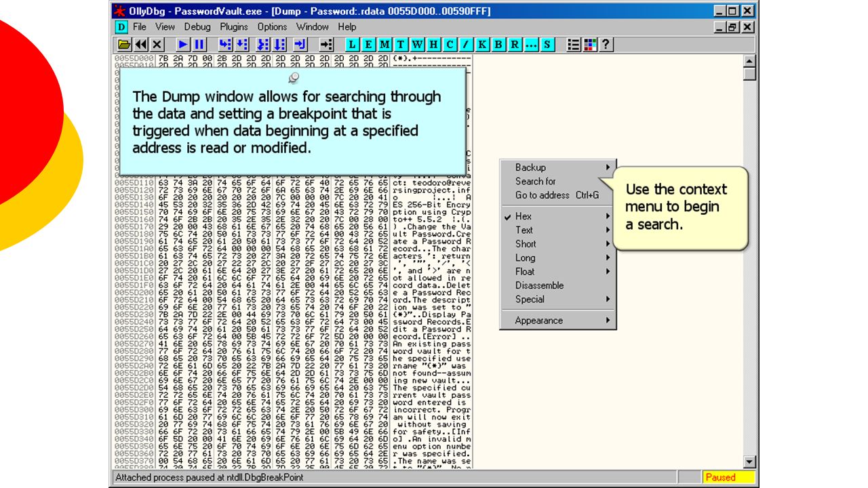The image size is (868, 488).
Task: Click the Trace into toolbar icon
Action: click(263, 45)
